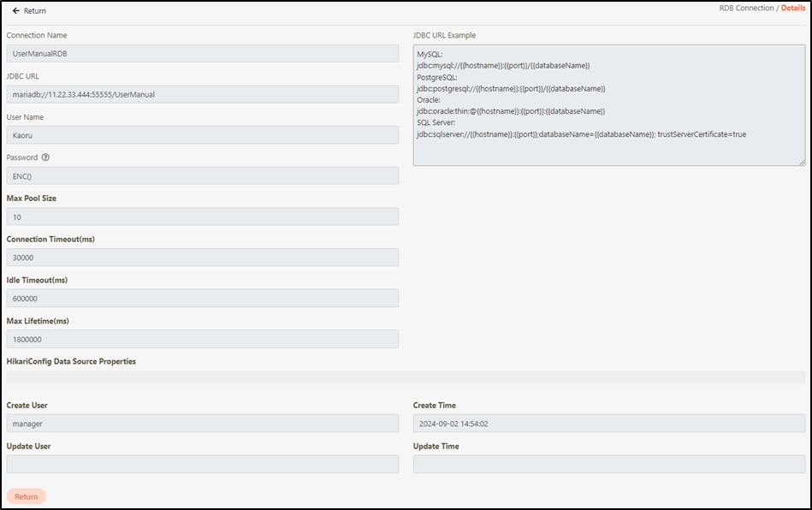Click the HikariConfig Data Source Properties field
The height and width of the screenshot is (510, 812).
point(406,377)
